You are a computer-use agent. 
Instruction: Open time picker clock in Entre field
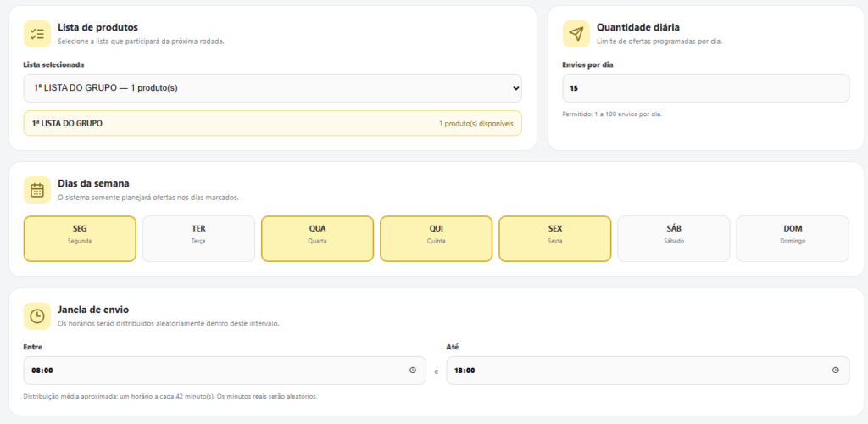413,371
